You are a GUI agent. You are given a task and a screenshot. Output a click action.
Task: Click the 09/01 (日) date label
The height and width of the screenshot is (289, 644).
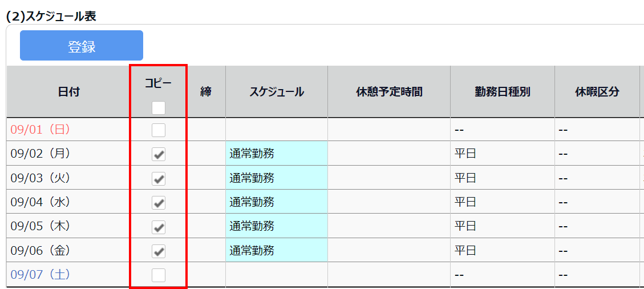click(x=40, y=130)
